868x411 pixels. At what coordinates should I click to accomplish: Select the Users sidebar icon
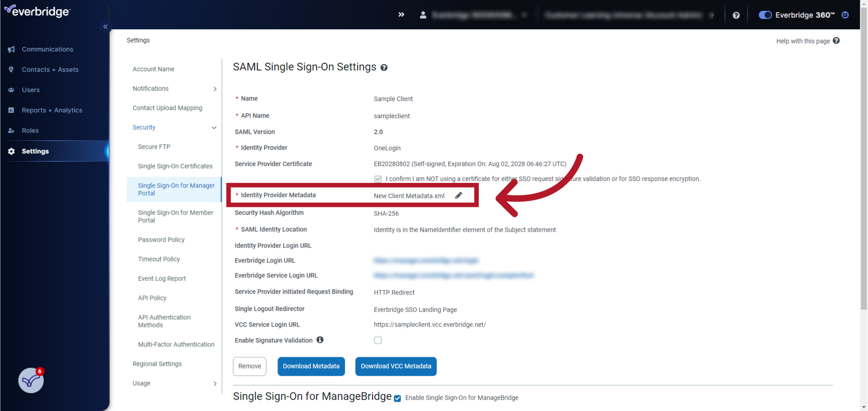coord(11,90)
